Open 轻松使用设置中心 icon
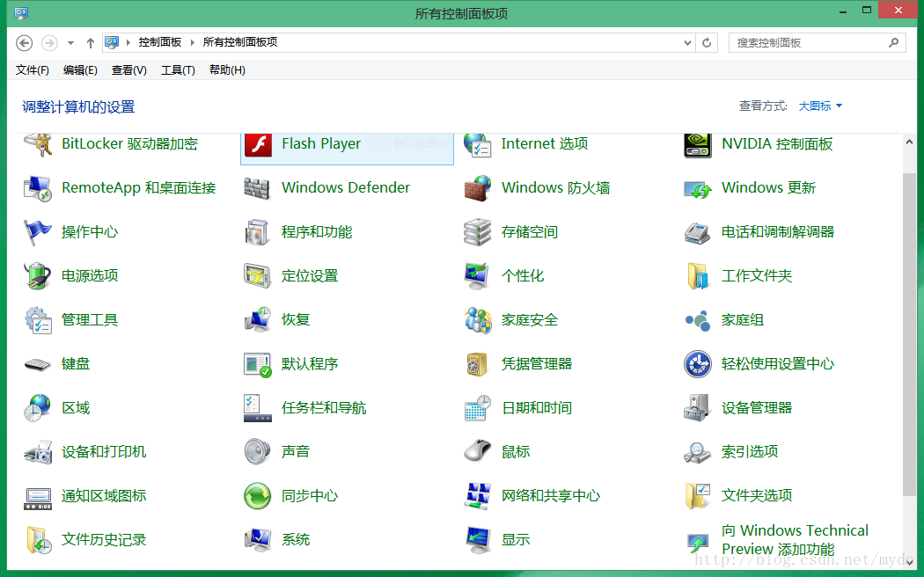 (698, 364)
